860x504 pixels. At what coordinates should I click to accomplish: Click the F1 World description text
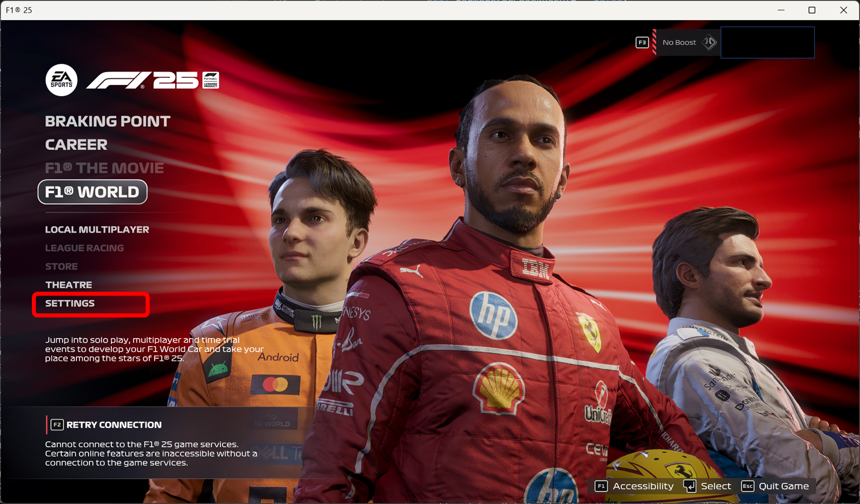pyautogui.click(x=154, y=349)
